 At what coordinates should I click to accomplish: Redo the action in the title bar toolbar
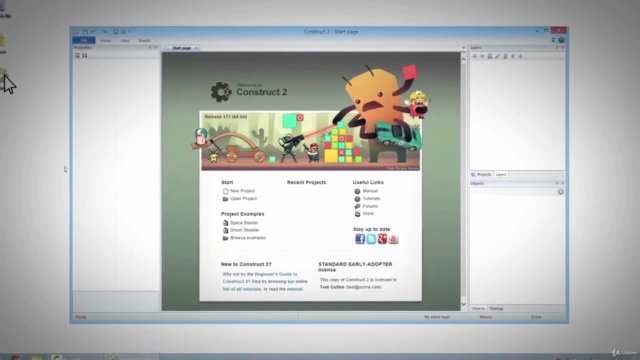(x=104, y=32)
